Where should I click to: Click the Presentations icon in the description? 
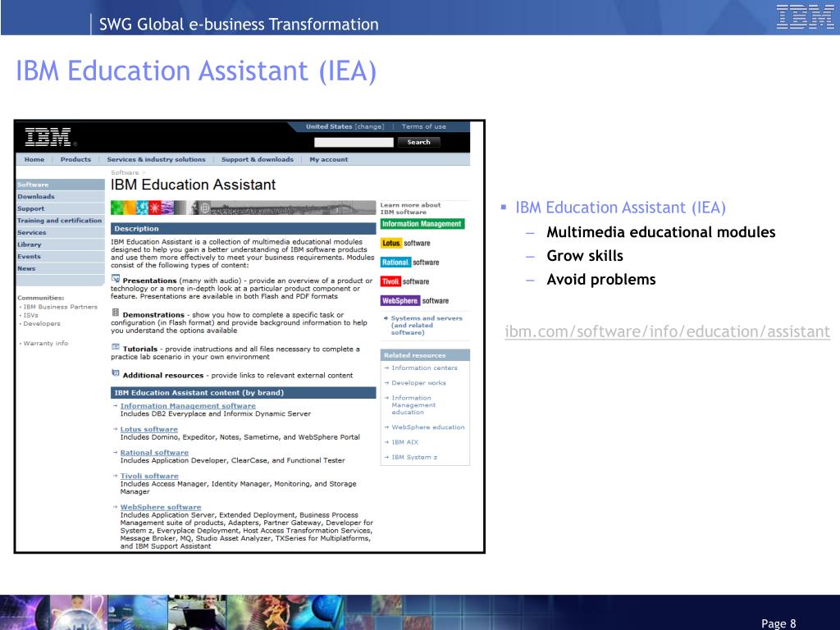[115, 279]
